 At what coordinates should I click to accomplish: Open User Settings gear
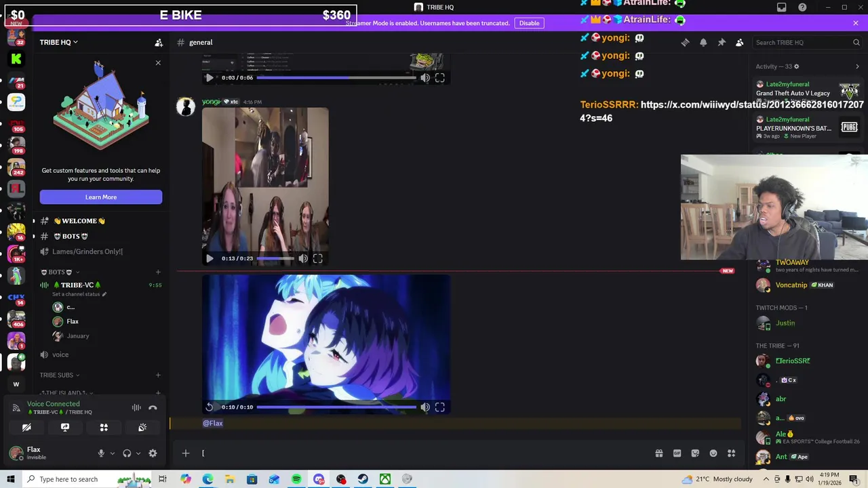click(153, 453)
